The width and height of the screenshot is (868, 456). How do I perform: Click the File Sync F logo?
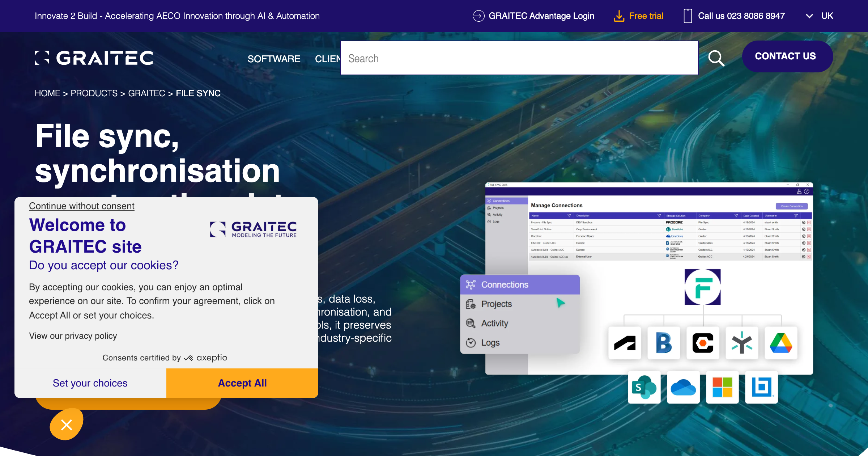[x=703, y=287]
